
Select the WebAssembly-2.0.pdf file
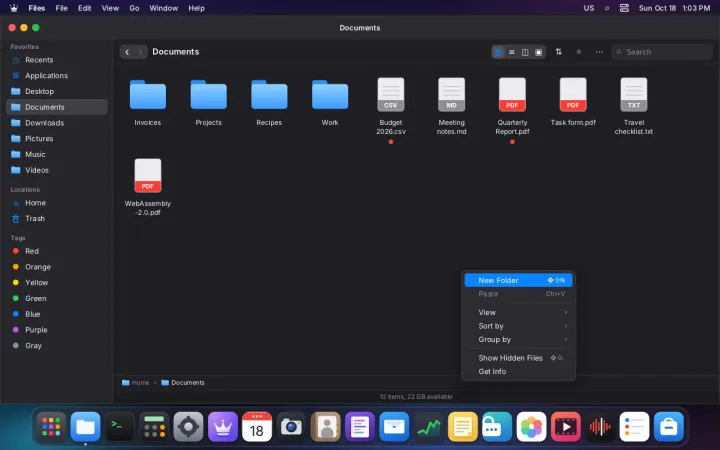[148, 187]
